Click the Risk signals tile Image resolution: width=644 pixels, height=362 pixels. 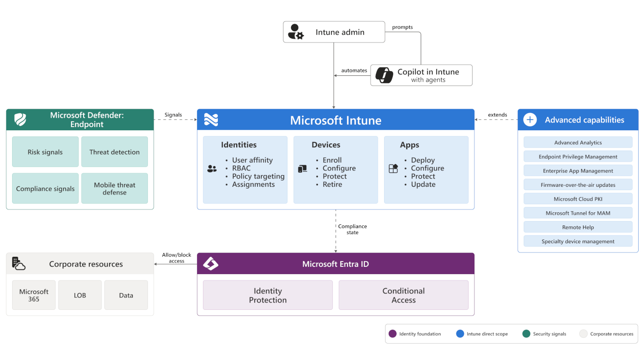click(45, 152)
